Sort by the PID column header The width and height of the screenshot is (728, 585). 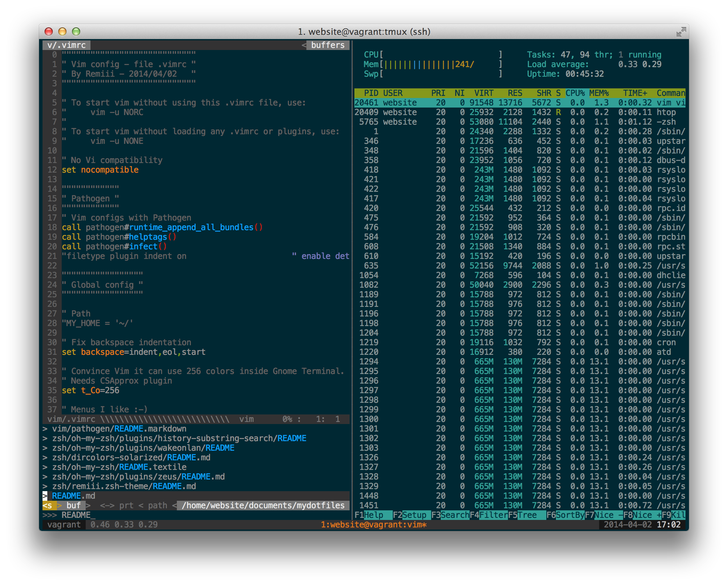pyautogui.click(x=371, y=93)
